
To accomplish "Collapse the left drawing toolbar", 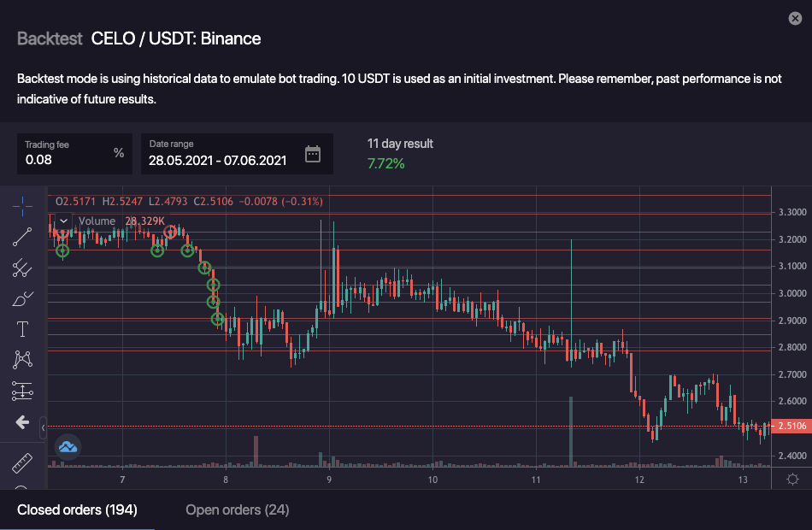I will coord(43,425).
